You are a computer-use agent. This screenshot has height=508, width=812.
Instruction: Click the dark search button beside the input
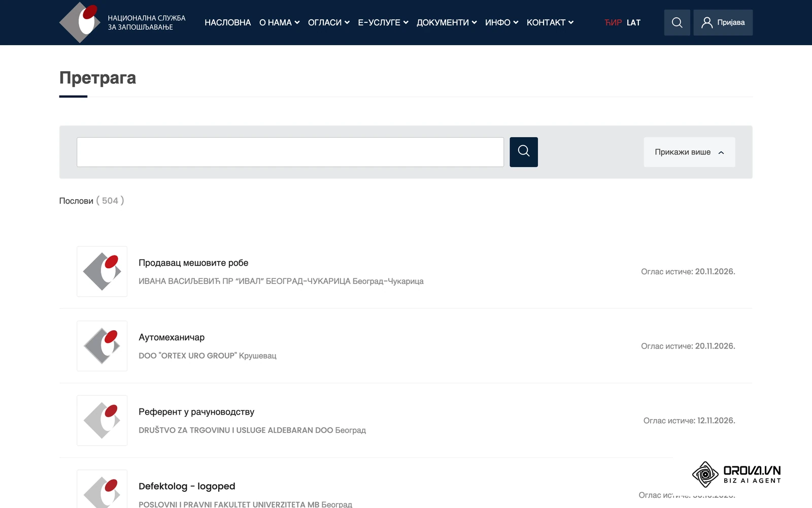tap(524, 152)
